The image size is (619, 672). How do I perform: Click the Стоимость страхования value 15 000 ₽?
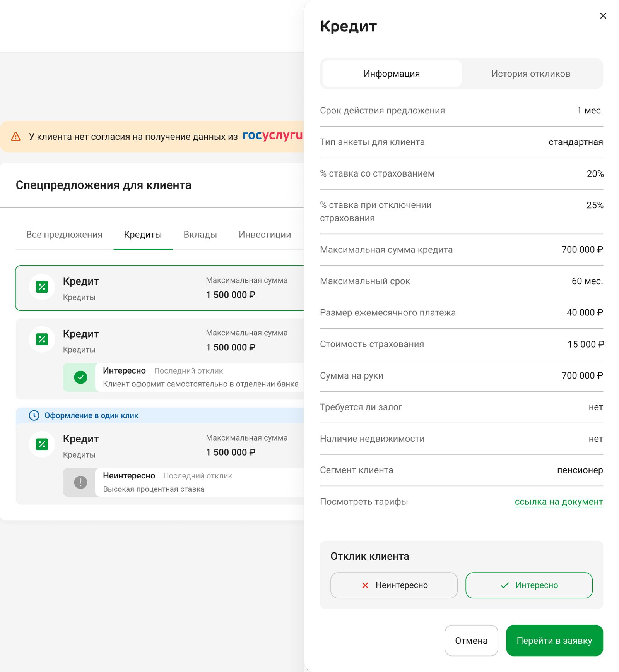(x=585, y=344)
